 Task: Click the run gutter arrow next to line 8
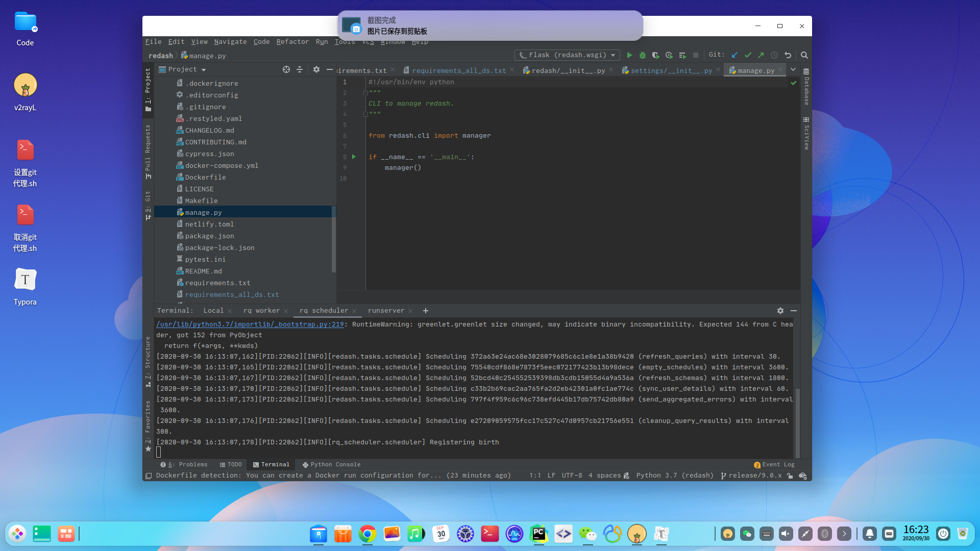354,157
